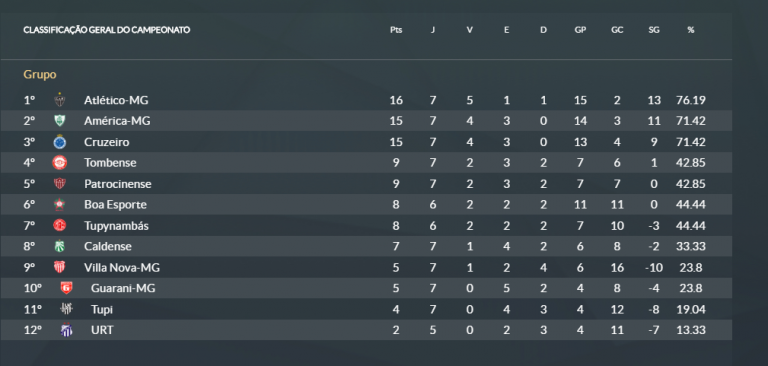Click the SG column header
768x366 pixels.
point(654,30)
